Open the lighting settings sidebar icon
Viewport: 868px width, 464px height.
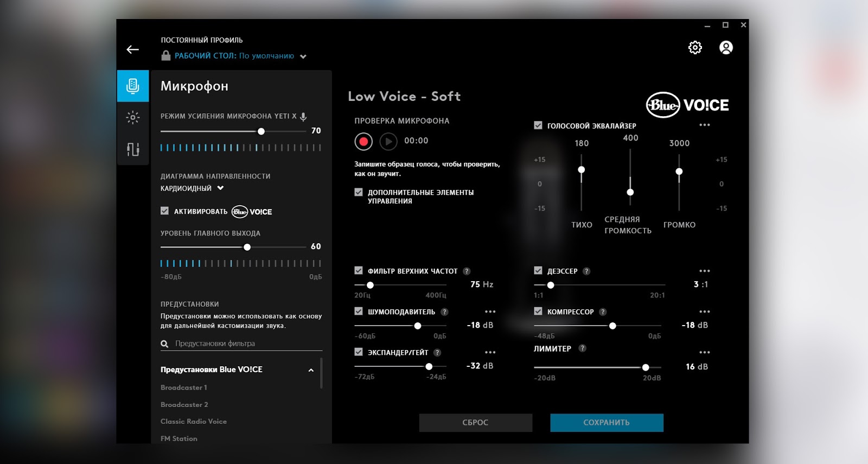pyautogui.click(x=133, y=117)
